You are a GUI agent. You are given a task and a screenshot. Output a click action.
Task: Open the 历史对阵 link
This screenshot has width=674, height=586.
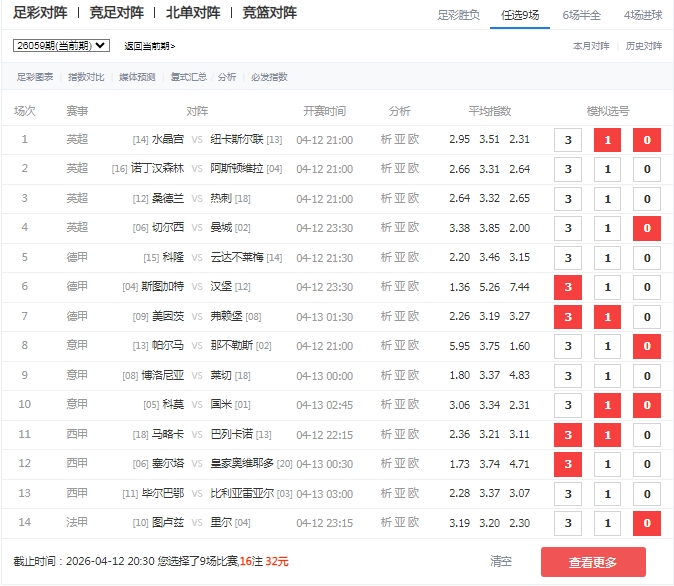(x=643, y=46)
